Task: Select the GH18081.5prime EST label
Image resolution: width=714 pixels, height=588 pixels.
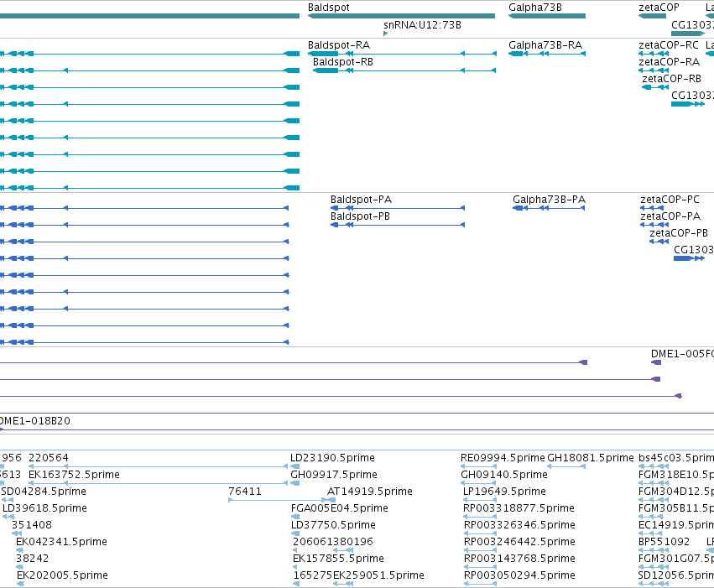Action: (x=590, y=458)
